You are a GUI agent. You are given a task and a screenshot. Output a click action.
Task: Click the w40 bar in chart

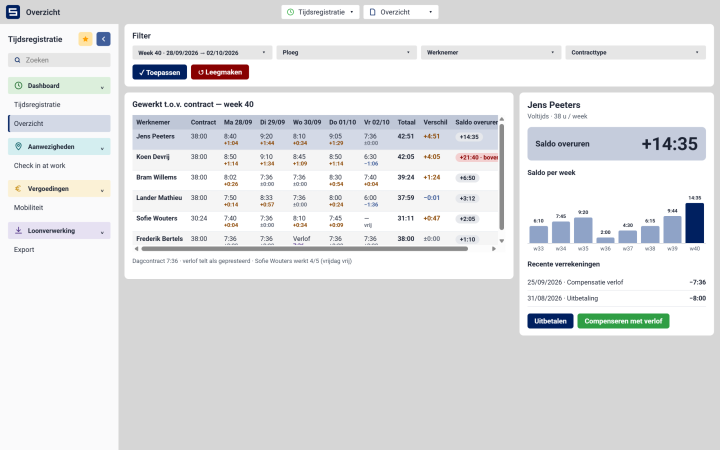pos(694,223)
